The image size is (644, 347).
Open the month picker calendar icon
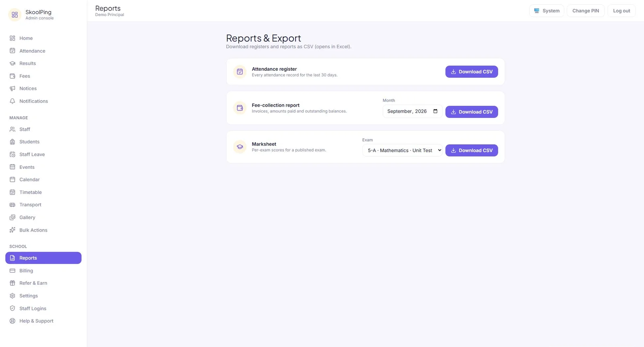436,111
